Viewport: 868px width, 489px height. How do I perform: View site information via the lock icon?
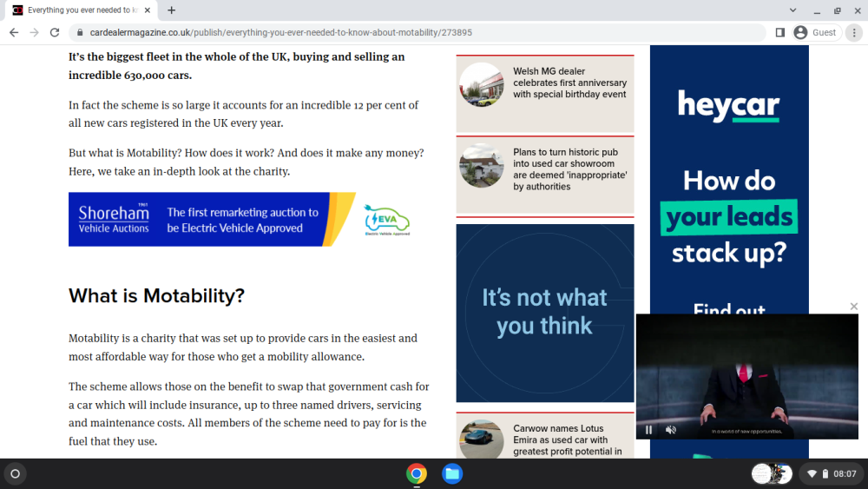[x=80, y=33]
